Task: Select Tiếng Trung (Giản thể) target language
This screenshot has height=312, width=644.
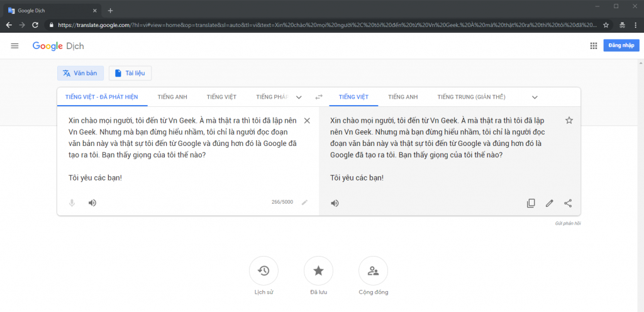Action: [472, 97]
